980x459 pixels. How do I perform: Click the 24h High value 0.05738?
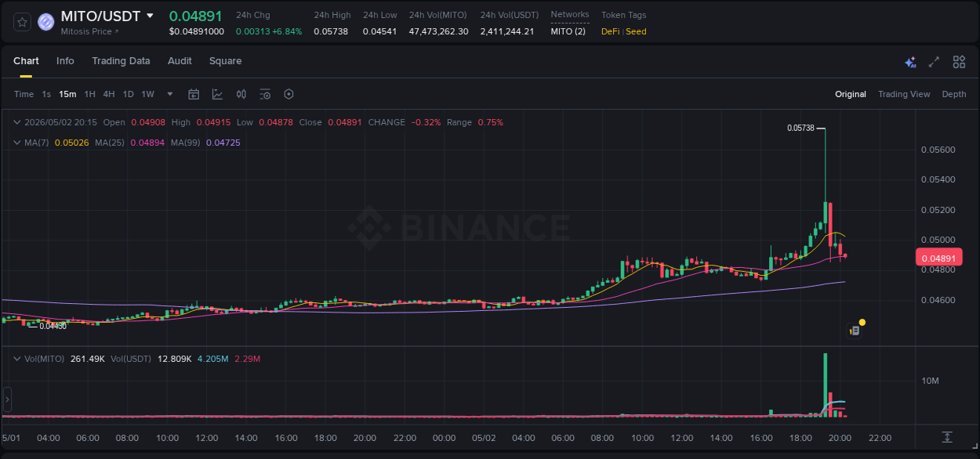coord(332,31)
